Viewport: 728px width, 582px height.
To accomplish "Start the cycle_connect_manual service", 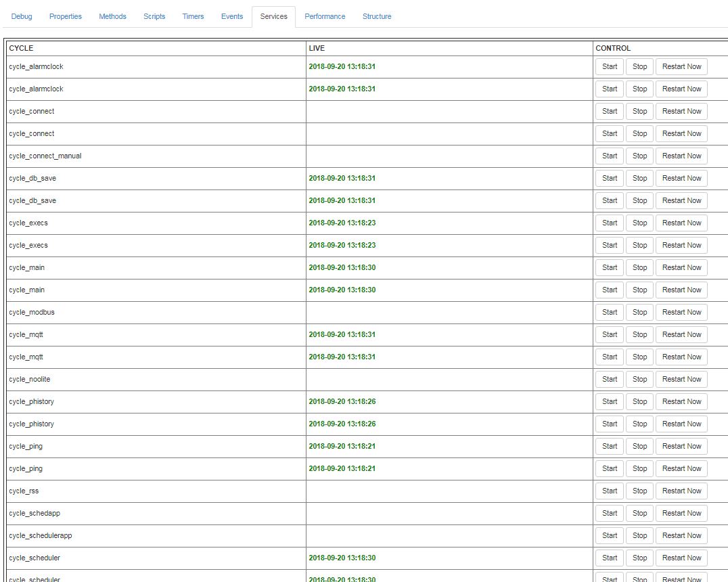I will pos(610,156).
